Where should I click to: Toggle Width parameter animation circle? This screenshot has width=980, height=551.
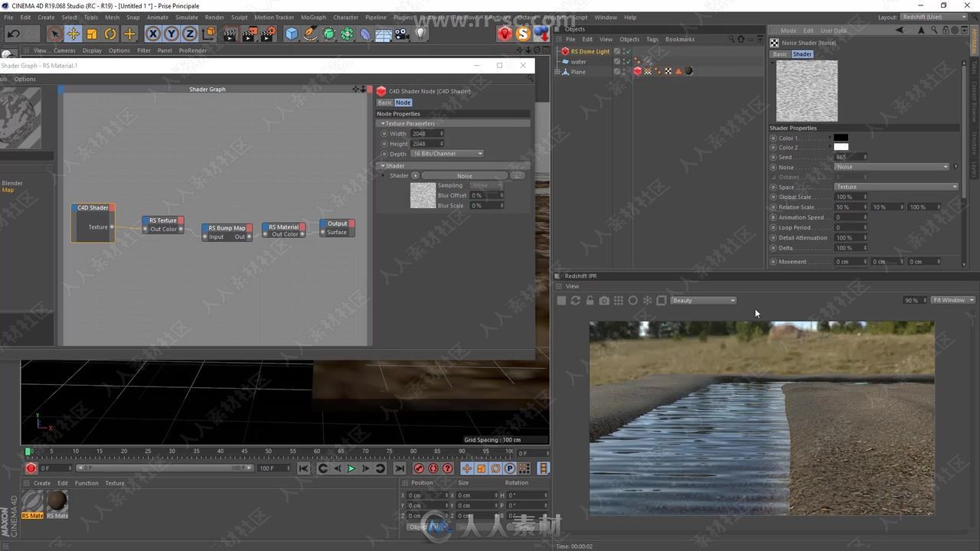point(384,134)
